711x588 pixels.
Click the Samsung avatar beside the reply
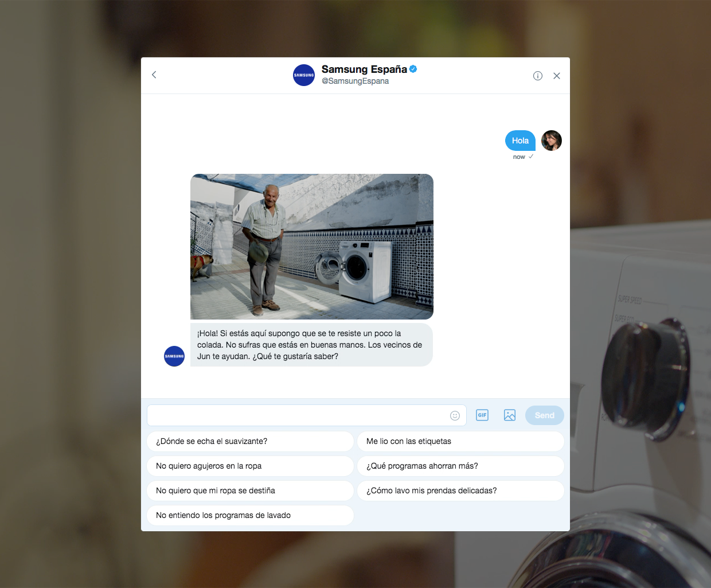point(174,356)
